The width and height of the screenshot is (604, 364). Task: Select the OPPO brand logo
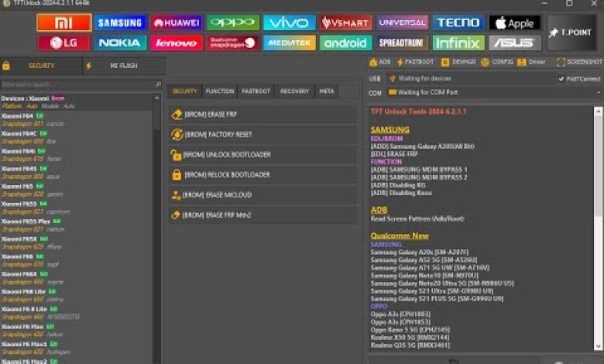coord(232,22)
